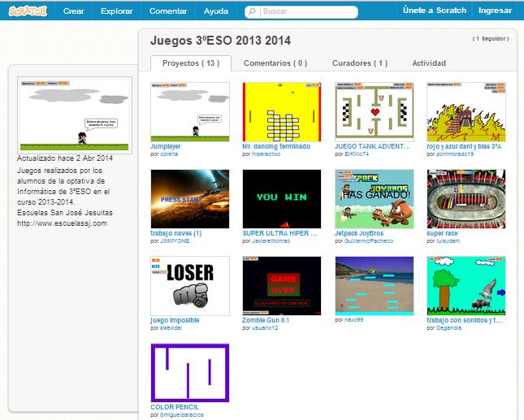Click Únete a Scratch link

pyautogui.click(x=435, y=11)
